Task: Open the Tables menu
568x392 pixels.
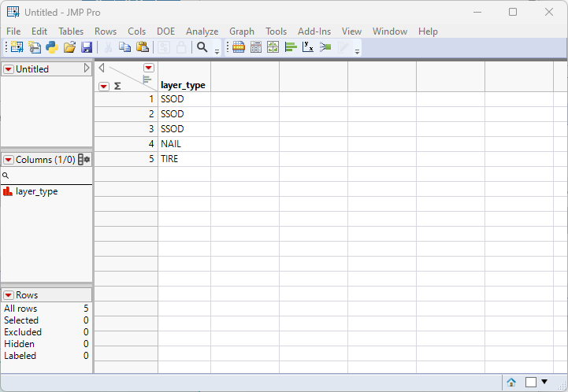Action: click(71, 31)
